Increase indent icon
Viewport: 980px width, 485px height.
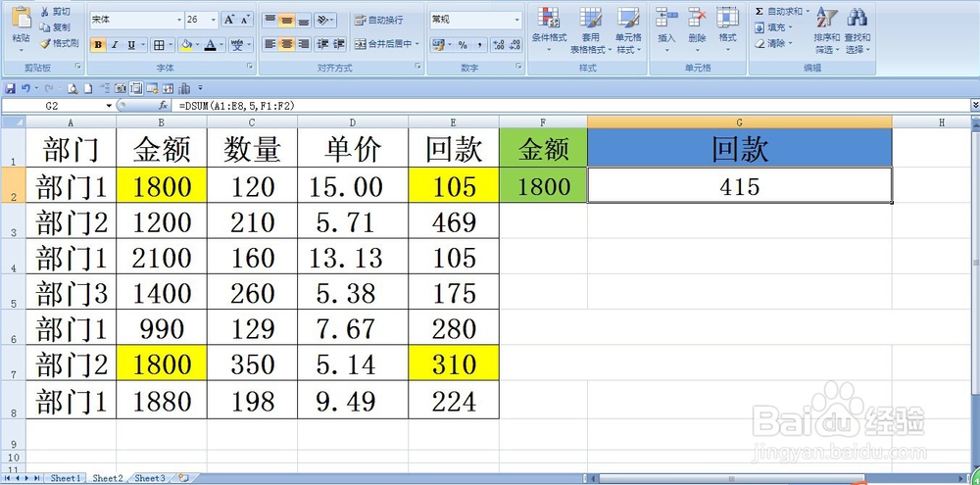coord(339,44)
